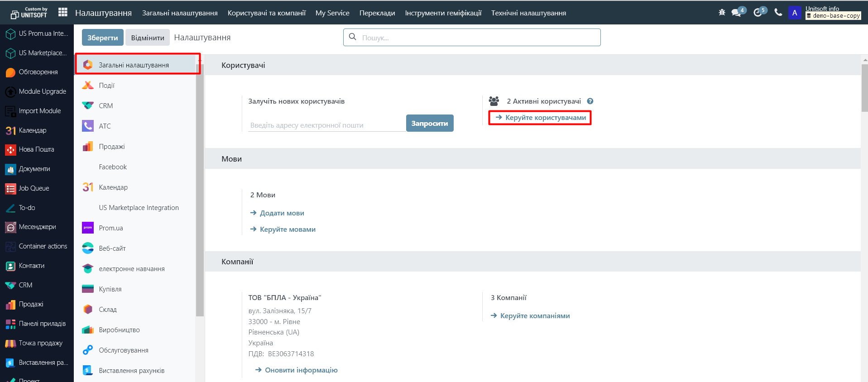Image resolution: width=868 pixels, height=382 pixels.
Task: Open Job Queue from the left sidebar
Action: (x=34, y=188)
